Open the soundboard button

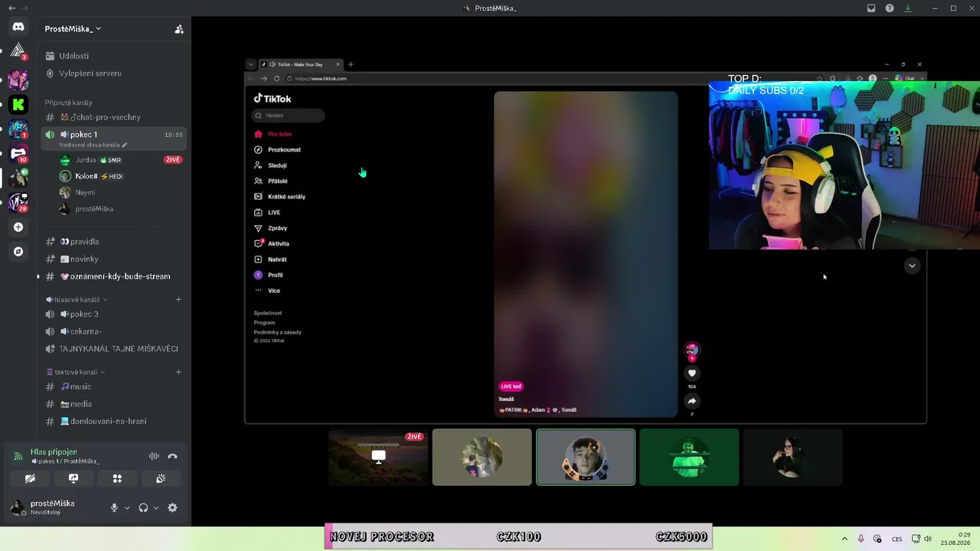click(x=161, y=478)
